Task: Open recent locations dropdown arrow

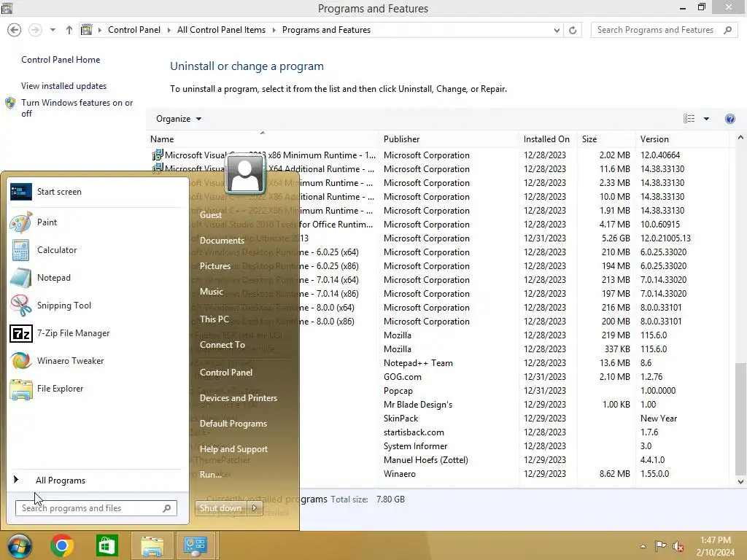Action: click(53, 30)
